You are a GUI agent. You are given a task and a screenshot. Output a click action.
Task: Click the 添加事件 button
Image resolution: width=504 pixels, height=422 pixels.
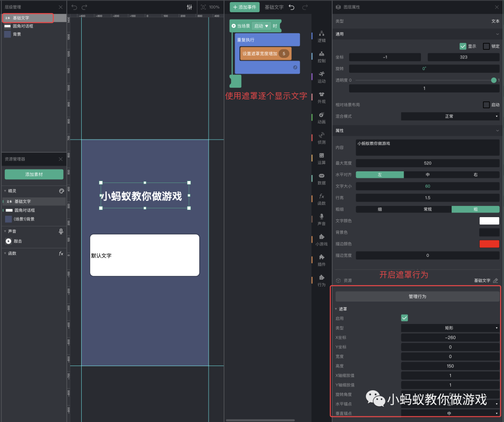(x=245, y=7)
